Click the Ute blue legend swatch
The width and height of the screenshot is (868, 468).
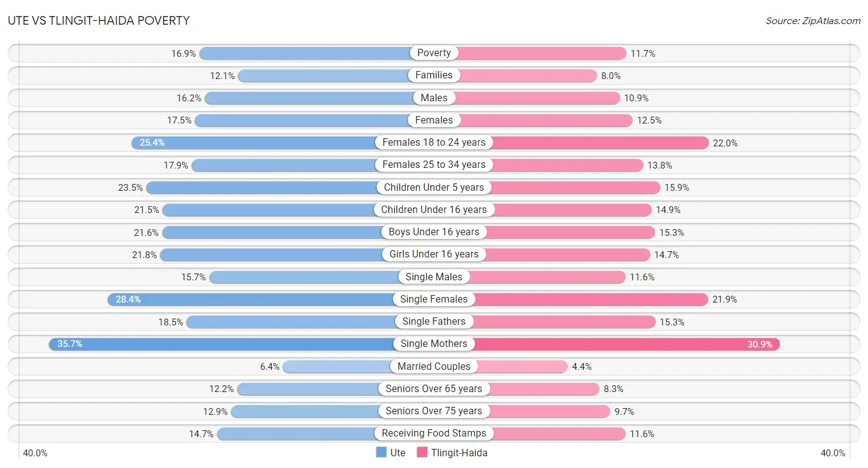pyautogui.click(x=381, y=453)
